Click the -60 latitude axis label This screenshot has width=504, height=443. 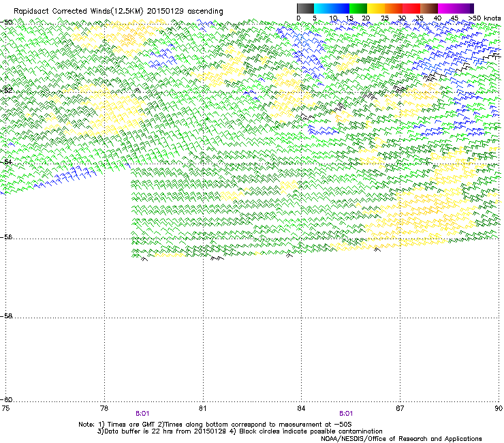click(6, 399)
